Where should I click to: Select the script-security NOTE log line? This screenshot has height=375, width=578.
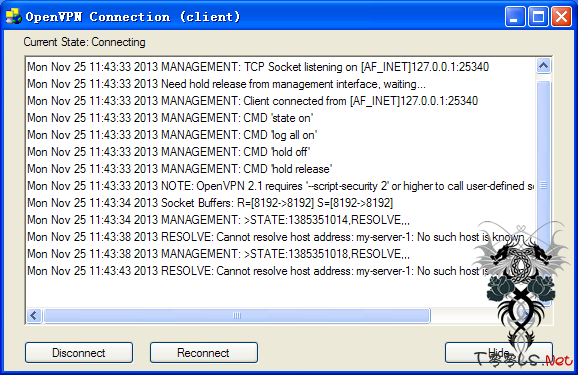[280, 186]
